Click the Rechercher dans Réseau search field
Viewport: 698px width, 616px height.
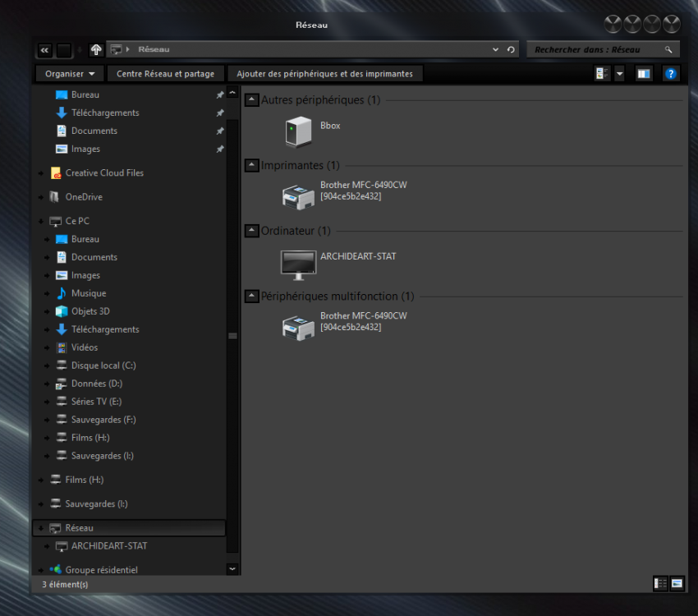(x=595, y=50)
